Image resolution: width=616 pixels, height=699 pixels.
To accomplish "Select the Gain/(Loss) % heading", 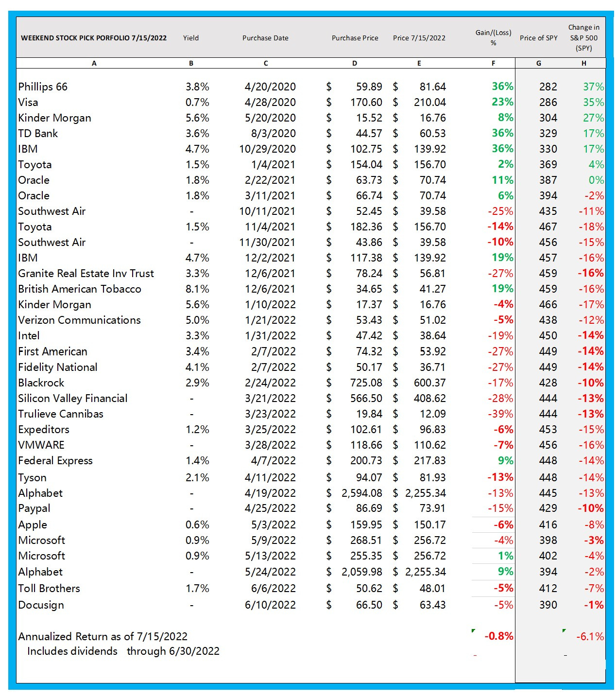I will pos(494,37).
